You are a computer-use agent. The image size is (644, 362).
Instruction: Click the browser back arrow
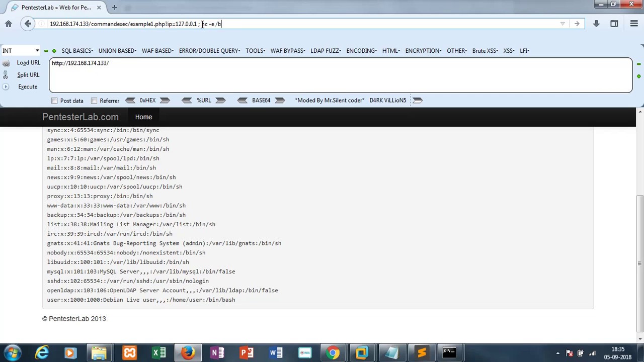(x=28, y=24)
